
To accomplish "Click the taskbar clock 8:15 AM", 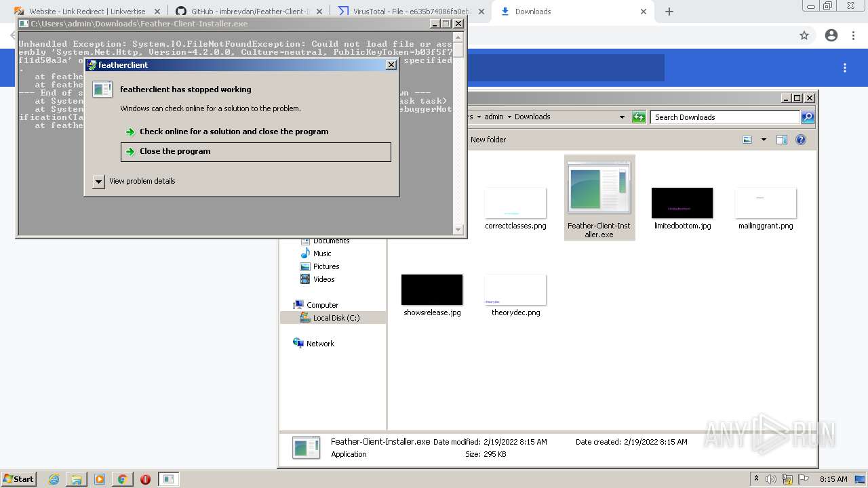I will pyautogui.click(x=833, y=479).
